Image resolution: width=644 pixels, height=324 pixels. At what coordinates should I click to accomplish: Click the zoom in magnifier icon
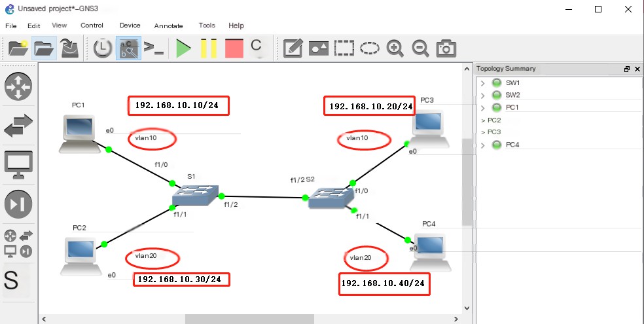coord(395,48)
